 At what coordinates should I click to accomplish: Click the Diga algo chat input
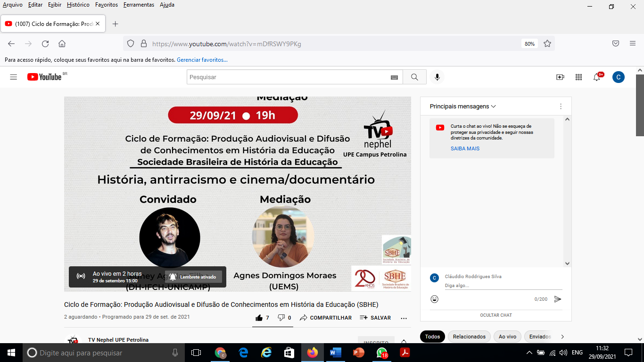click(x=504, y=286)
